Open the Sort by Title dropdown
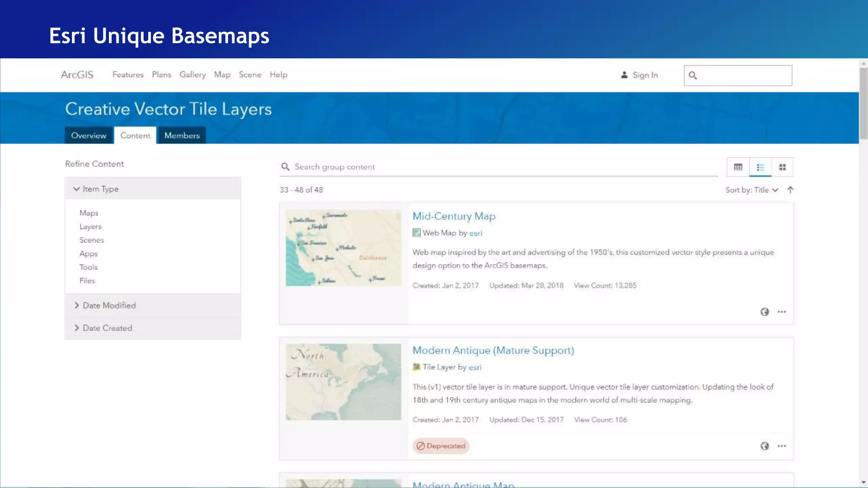 tap(752, 190)
